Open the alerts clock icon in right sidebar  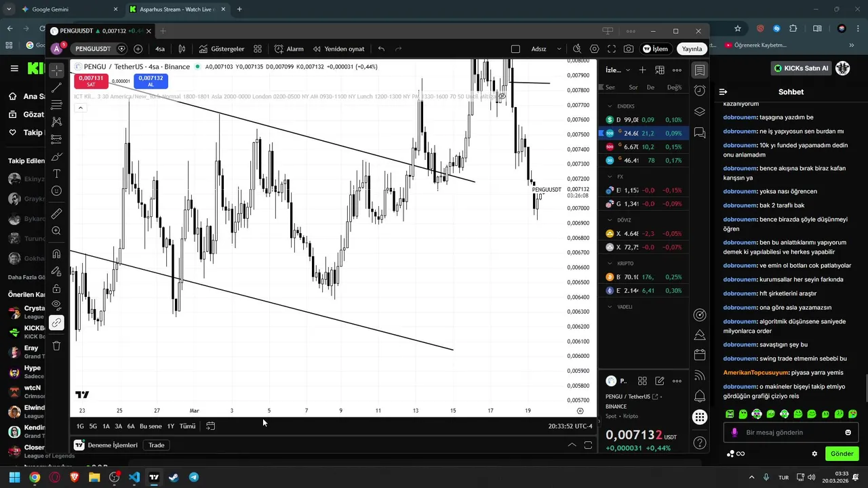700,91
